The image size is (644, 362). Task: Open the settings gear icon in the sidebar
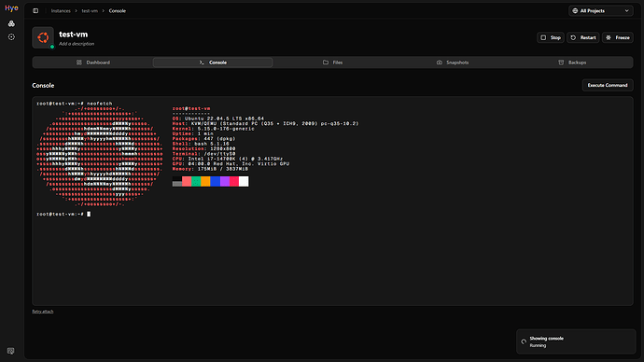(11, 37)
